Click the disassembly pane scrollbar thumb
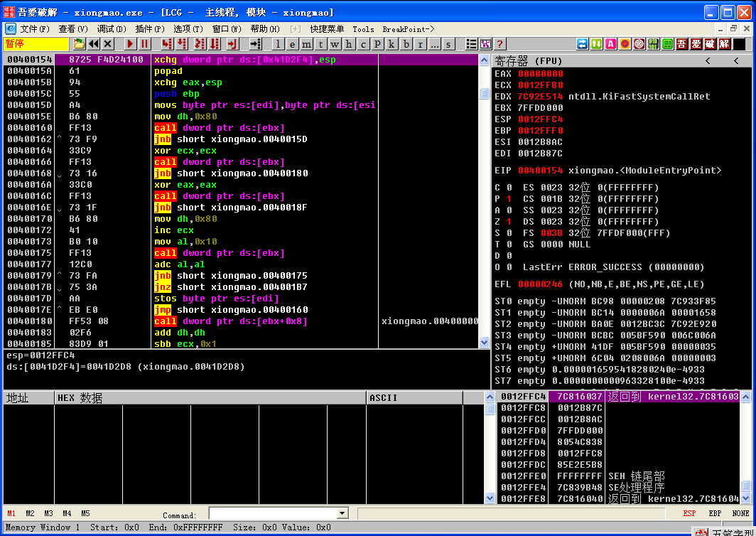This screenshot has height=536, width=756. [x=485, y=94]
